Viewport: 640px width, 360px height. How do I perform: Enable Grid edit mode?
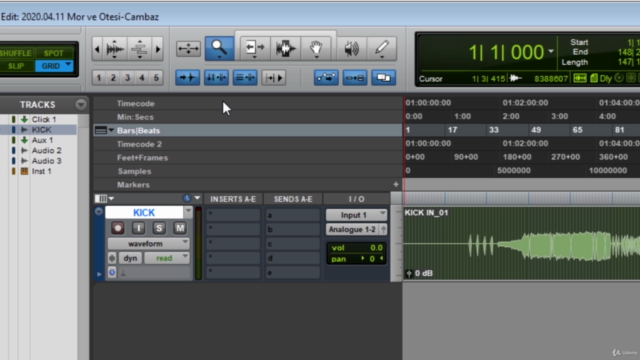coord(50,66)
